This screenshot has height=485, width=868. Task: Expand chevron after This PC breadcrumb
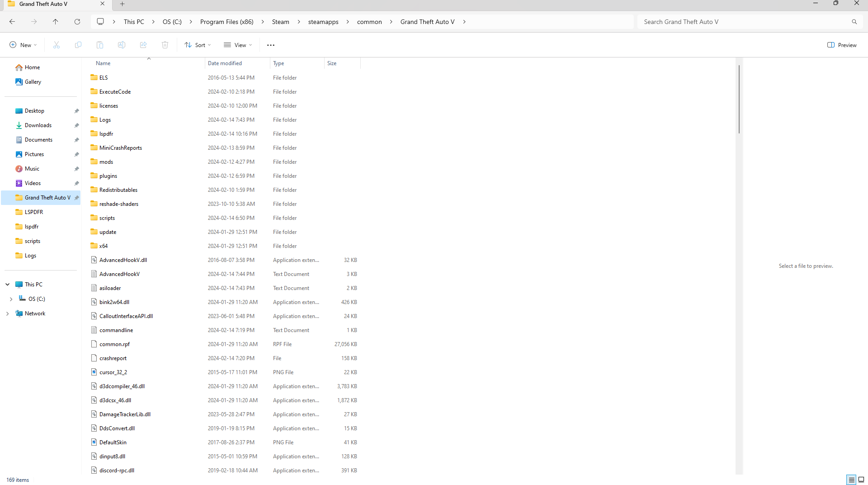[x=154, y=22]
